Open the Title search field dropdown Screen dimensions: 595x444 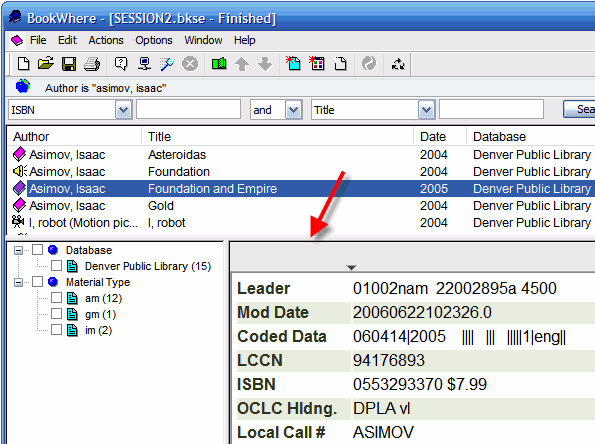pyautogui.click(x=426, y=110)
